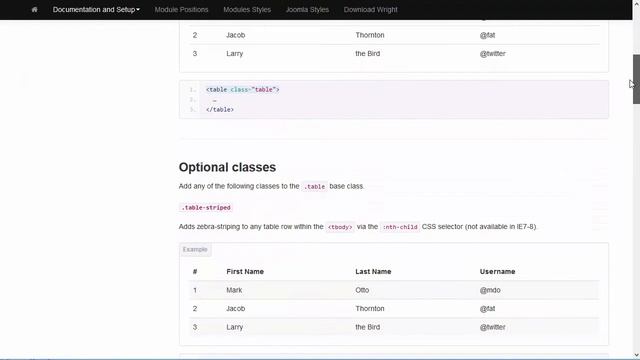The width and height of the screenshot is (640, 360).
Task: Click the page scrollbar thumb
Action: [x=636, y=79]
